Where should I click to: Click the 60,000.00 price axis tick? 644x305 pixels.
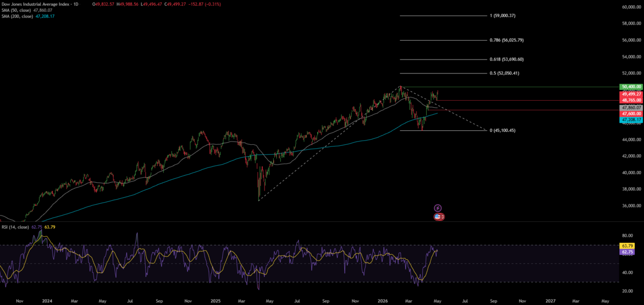(632, 7)
